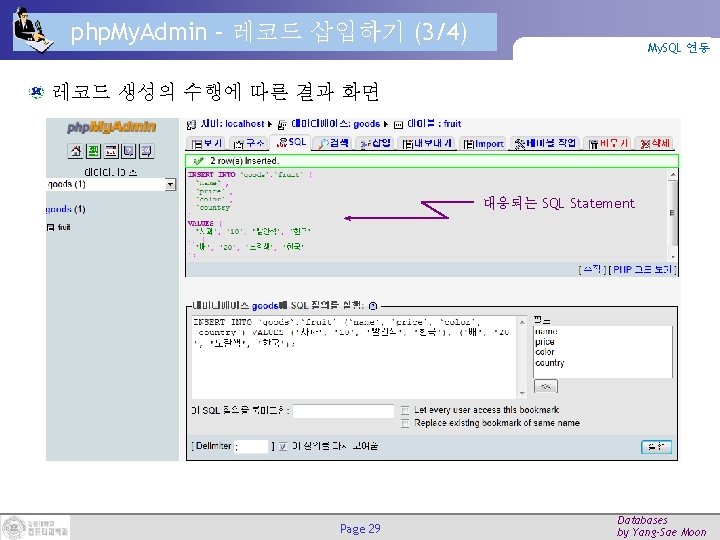Click the Delimiter input field

coord(253,446)
